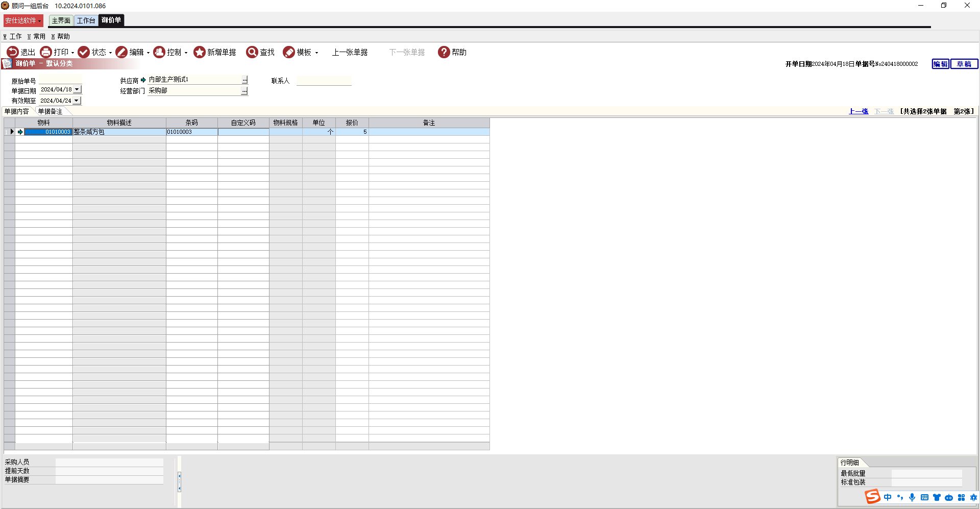Image resolution: width=980 pixels, height=509 pixels.
Task: Click the 帮助 question-mark toolbar icon
Action: [x=444, y=52]
